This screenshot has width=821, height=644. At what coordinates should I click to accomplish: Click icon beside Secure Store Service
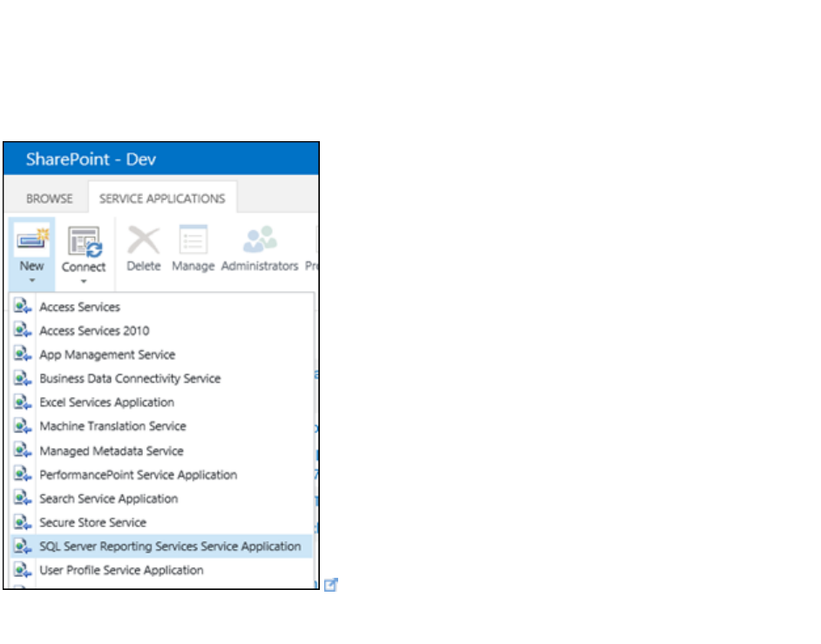(23, 522)
